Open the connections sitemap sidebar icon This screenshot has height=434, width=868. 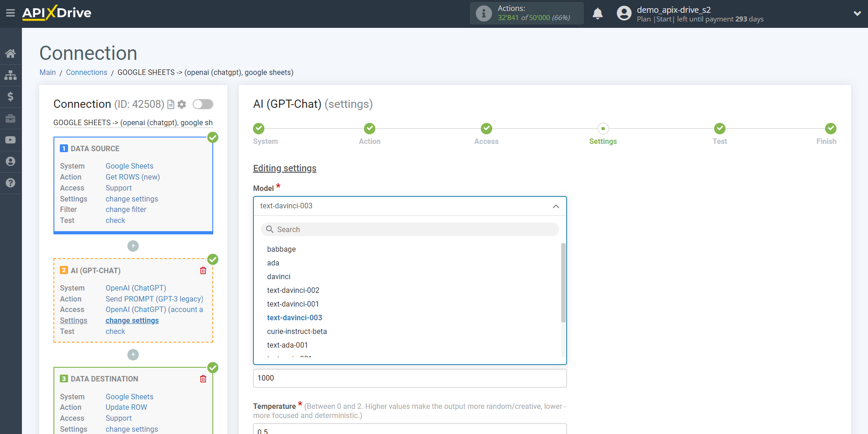tap(11, 75)
